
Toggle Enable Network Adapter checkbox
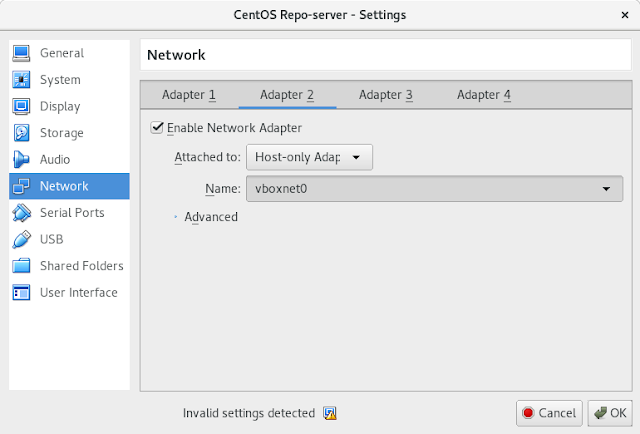(157, 127)
